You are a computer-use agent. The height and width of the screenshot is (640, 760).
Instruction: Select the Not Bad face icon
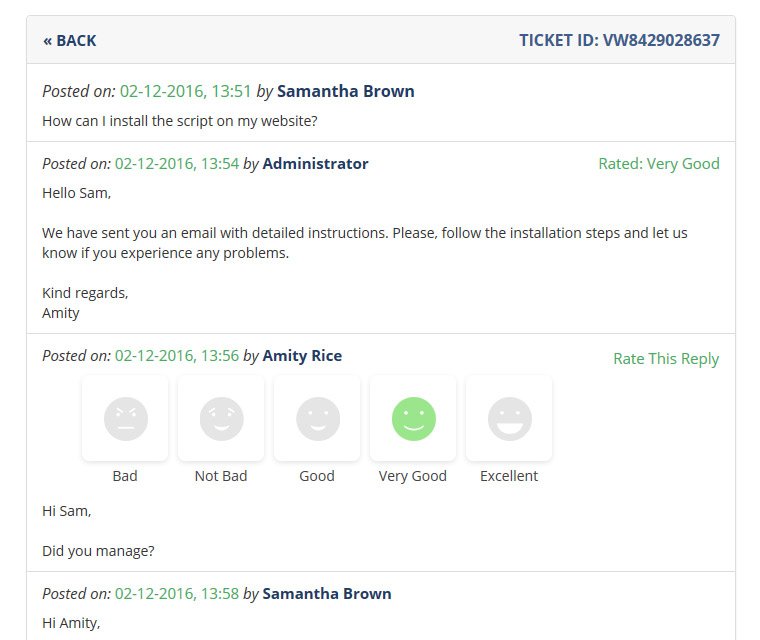[x=221, y=418]
